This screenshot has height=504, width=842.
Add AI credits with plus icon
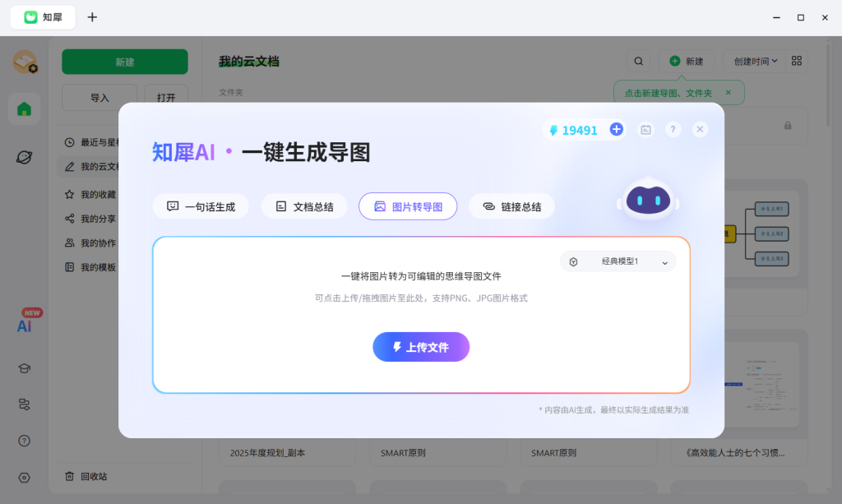tap(617, 129)
